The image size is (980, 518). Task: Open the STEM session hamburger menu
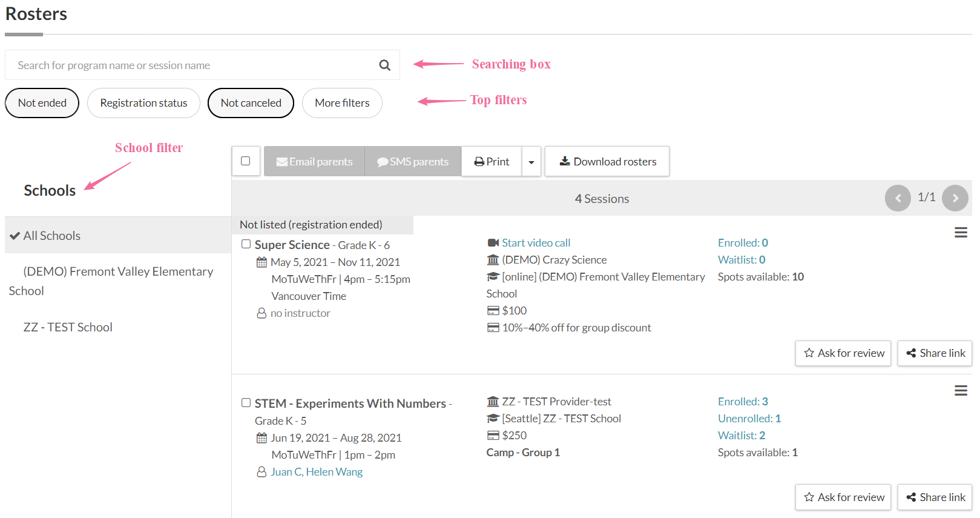click(x=960, y=391)
